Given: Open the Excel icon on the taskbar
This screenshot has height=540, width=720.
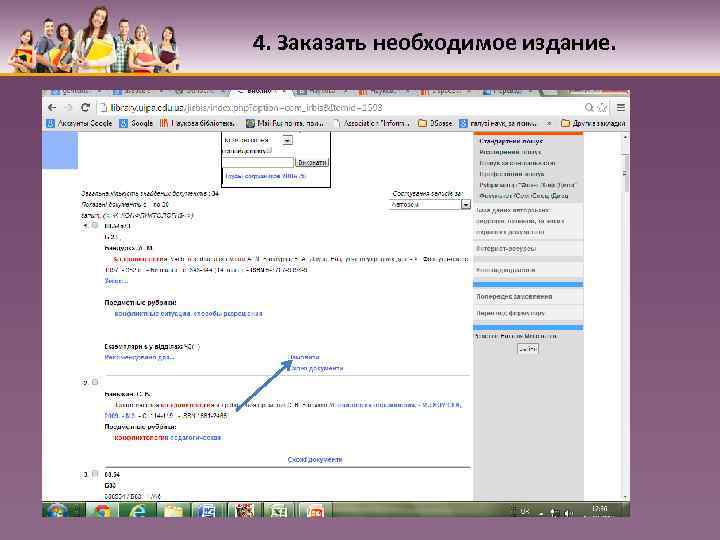Looking at the screenshot, I should (x=279, y=510).
